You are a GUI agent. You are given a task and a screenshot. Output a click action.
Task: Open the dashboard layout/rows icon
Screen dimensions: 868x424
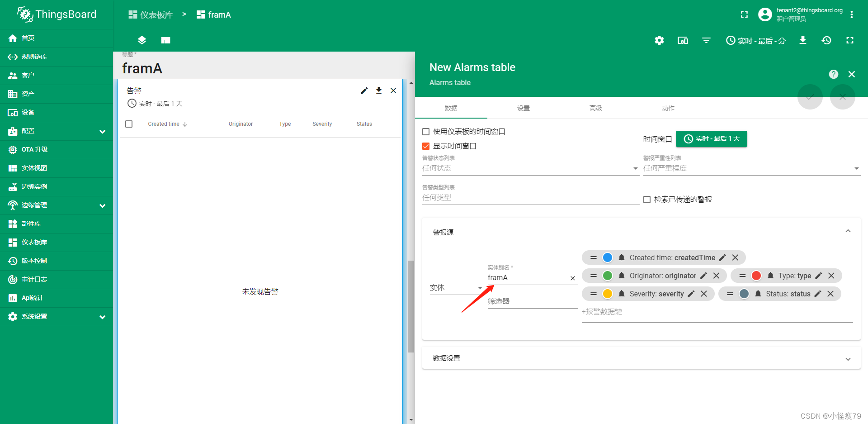click(166, 40)
